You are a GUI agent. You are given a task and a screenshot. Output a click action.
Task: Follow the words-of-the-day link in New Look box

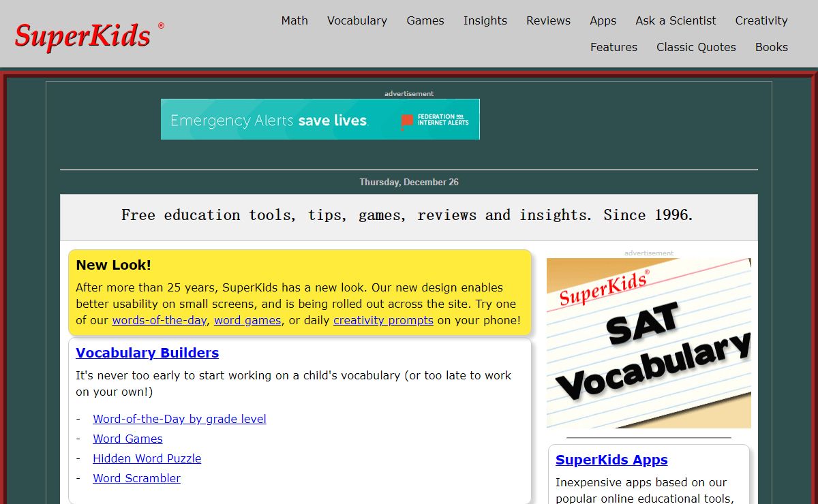click(160, 320)
